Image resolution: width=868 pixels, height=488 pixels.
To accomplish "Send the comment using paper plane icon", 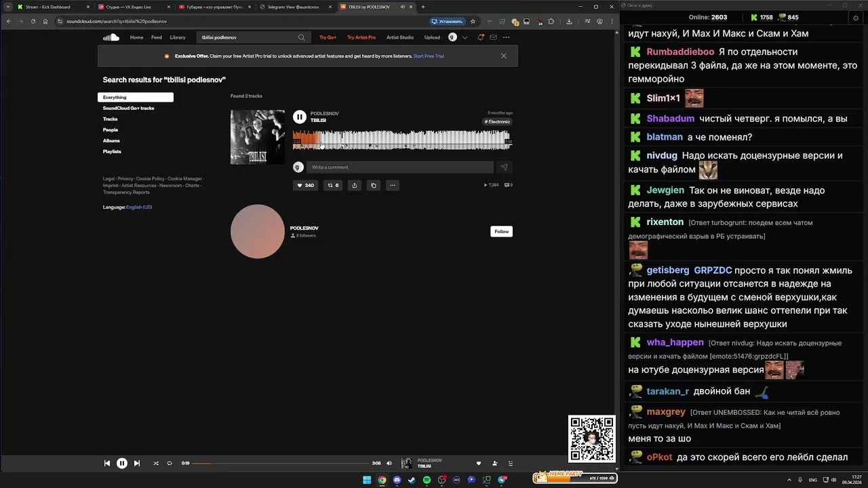I will coord(504,167).
